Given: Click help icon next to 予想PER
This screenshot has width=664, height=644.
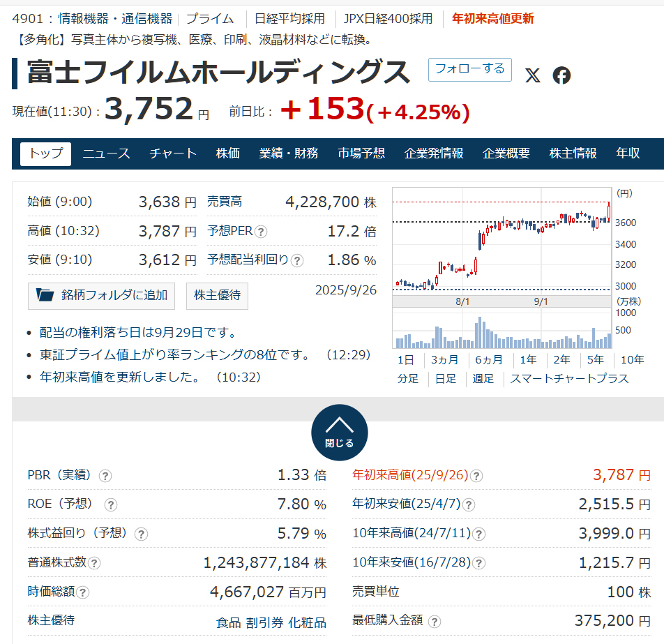Looking at the screenshot, I should [261, 232].
